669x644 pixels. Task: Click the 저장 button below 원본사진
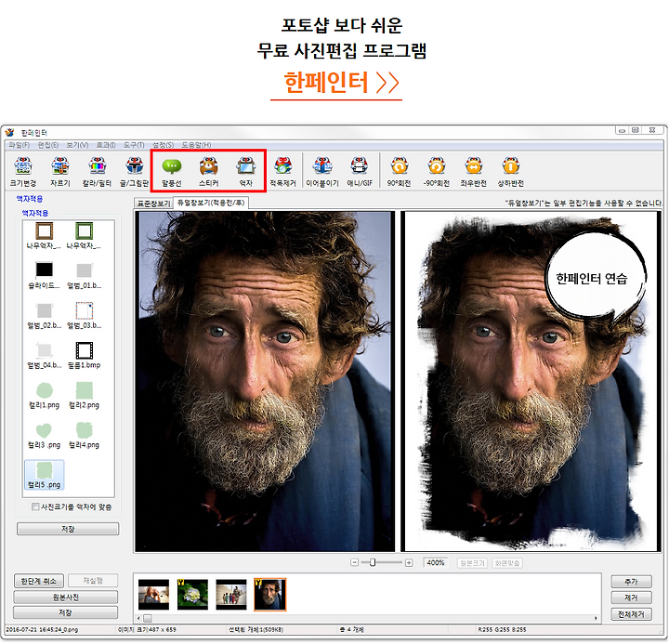click(x=65, y=612)
